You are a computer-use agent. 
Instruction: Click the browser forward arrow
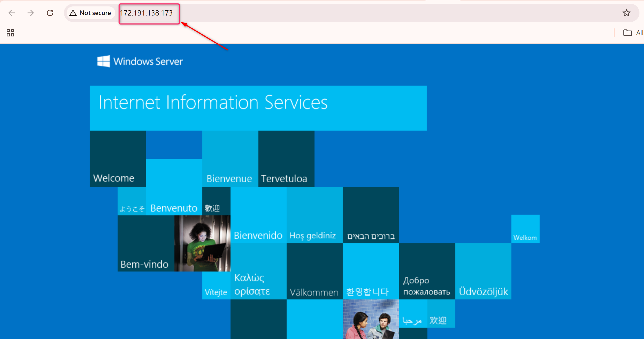tap(31, 13)
